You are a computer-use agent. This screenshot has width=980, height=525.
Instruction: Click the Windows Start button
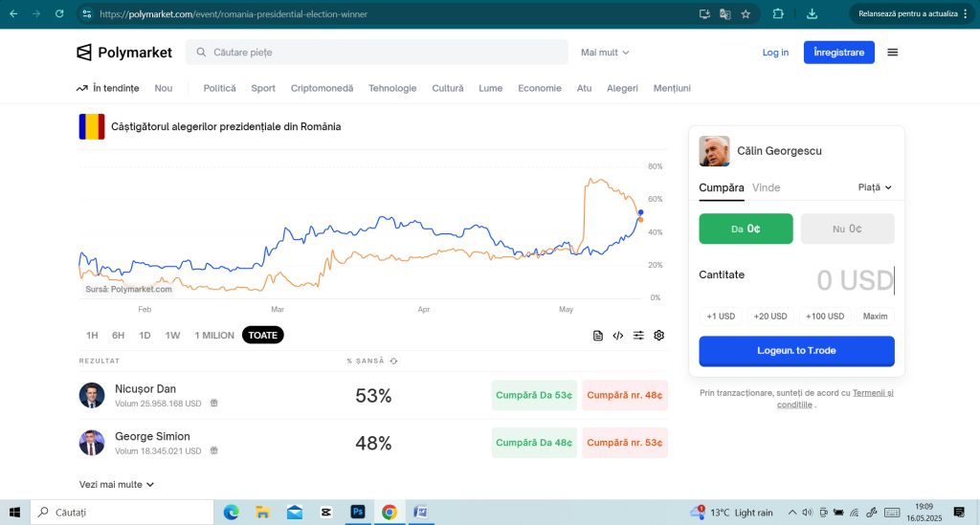[x=14, y=513]
